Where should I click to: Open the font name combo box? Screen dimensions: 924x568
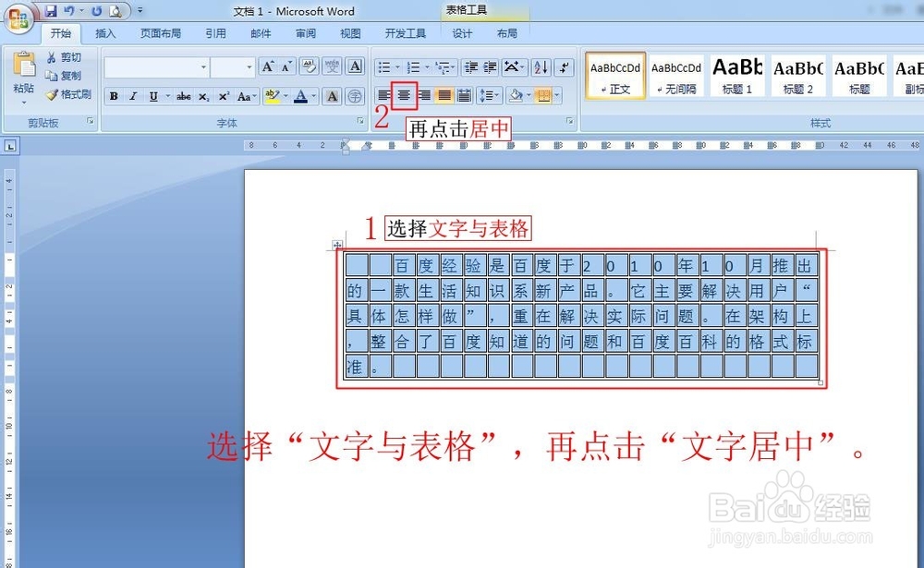[x=156, y=67]
